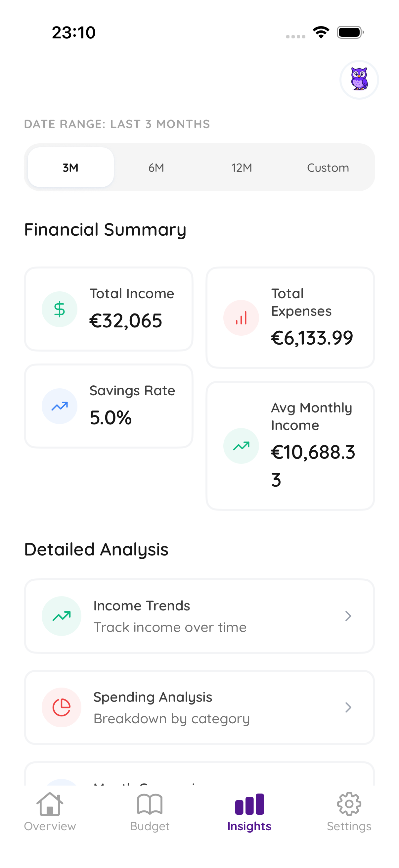Image resolution: width=399 pixels, height=868 pixels.
Task: Open the Spending Analysis card
Action: [199, 708]
